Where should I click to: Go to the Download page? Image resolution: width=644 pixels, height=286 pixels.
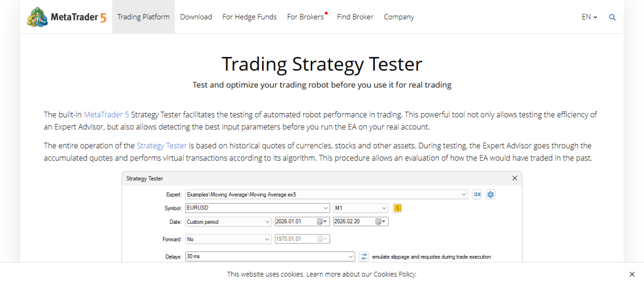click(196, 17)
